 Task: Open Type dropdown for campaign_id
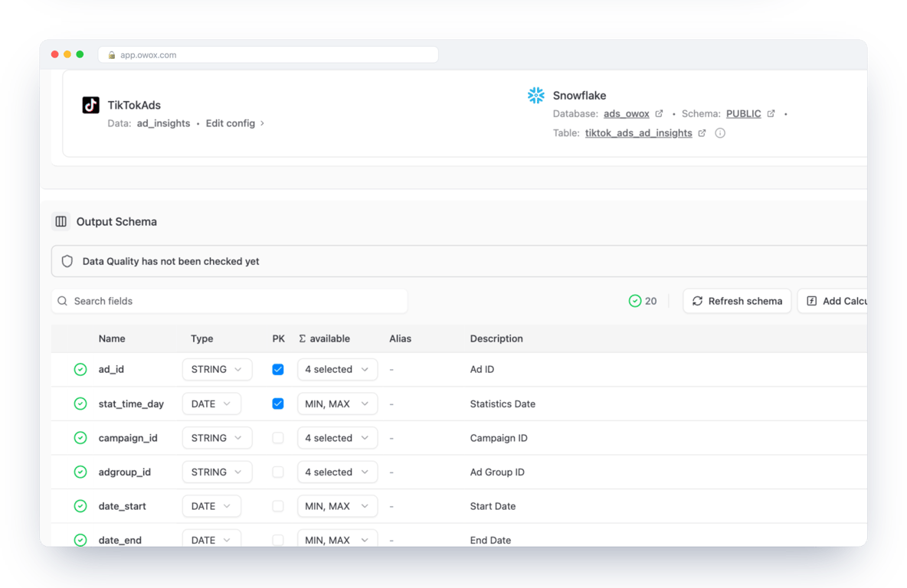(217, 438)
